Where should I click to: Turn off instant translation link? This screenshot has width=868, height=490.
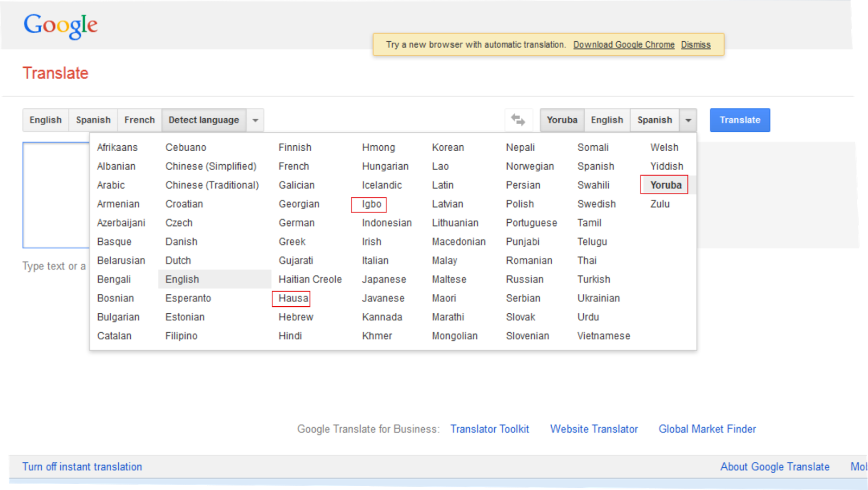click(x=82, y=467)
